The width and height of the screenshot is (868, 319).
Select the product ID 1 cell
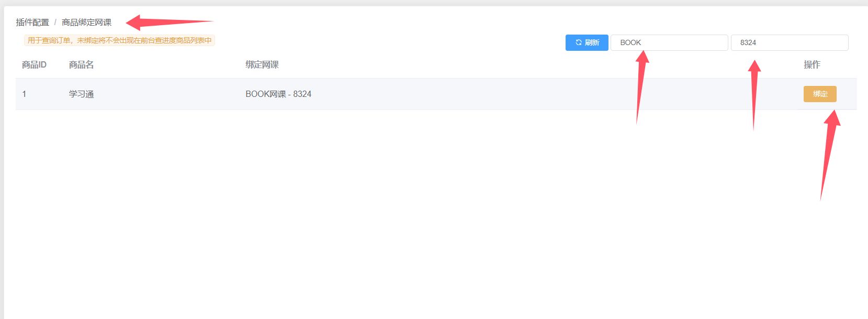[x=24, y=94]
